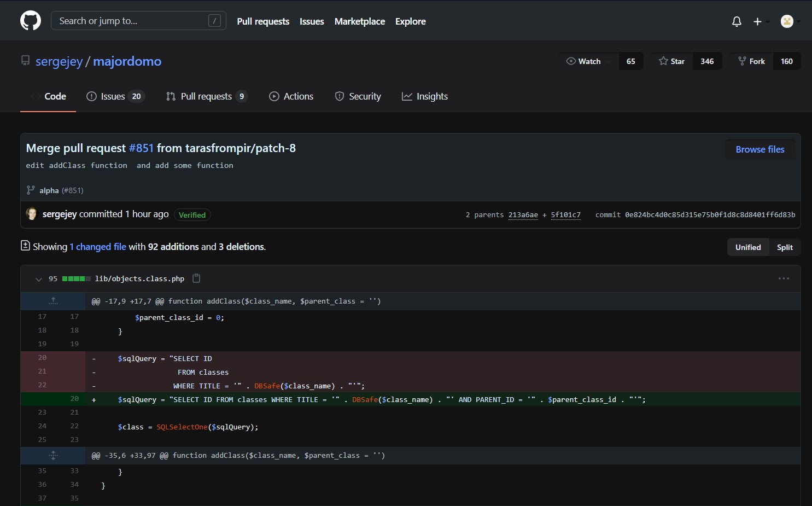The width and height of the screenshot is (812, 506).
Task: Open pull request #851 link
Action: pyautogui.click(x=141, y=148)
